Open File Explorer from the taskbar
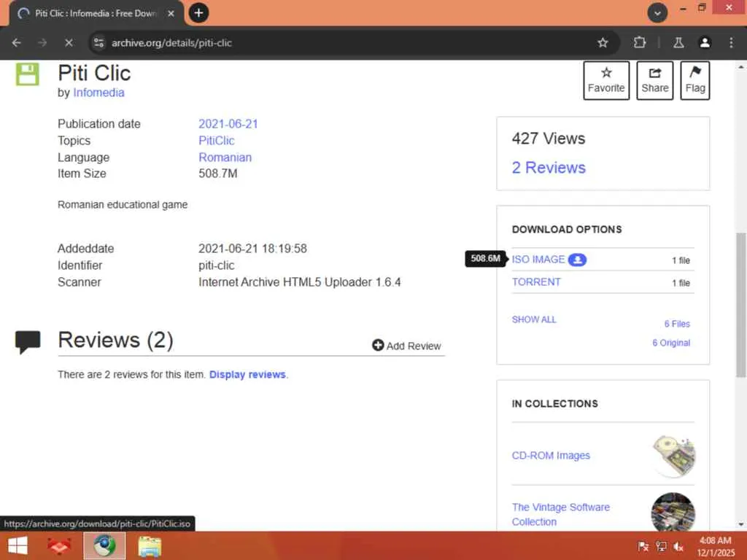The height and width of the screenshot is (560, 747). [150, 546]
